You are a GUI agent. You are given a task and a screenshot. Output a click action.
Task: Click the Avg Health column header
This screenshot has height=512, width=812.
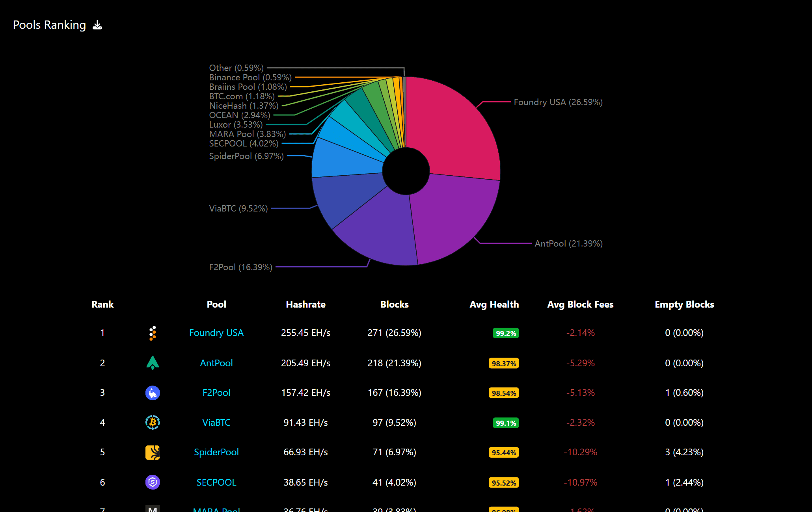click(494, 304)
